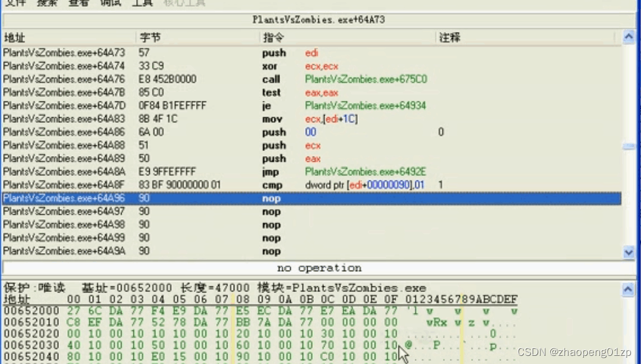Click the disassembler scroll up arrow

(x=628, y=37)
